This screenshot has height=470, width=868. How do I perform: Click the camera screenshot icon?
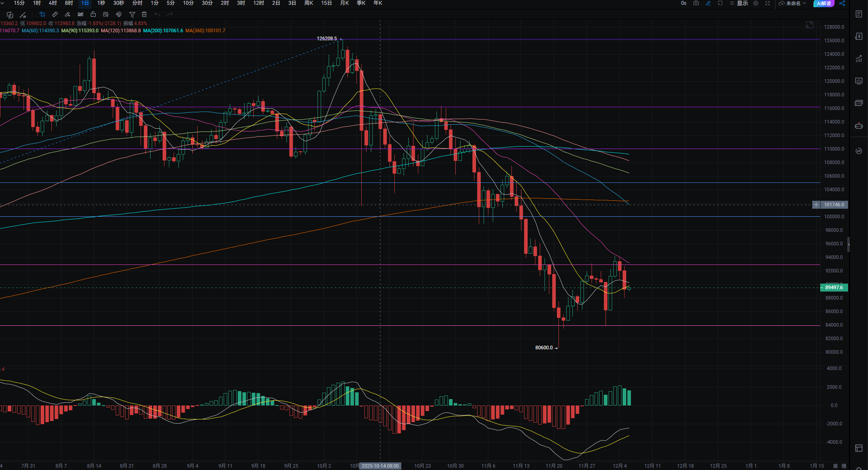point(696,3)
